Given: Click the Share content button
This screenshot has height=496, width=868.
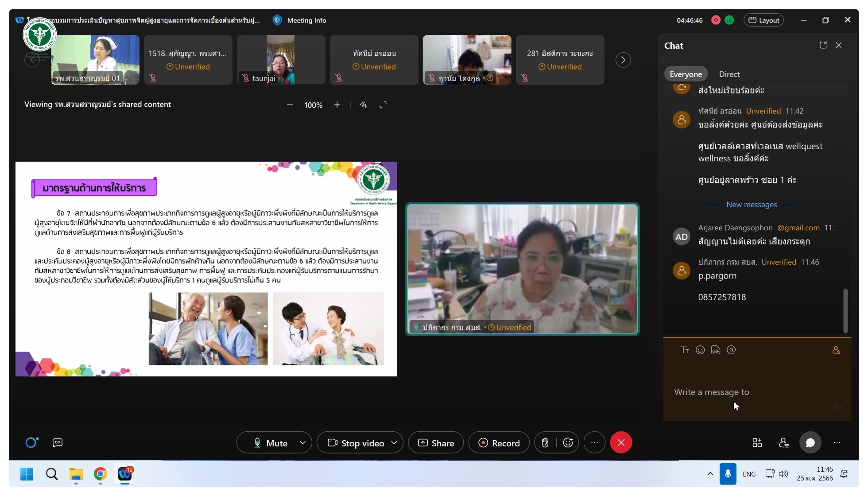Looking at the screenshot, I should click(436, 443).
